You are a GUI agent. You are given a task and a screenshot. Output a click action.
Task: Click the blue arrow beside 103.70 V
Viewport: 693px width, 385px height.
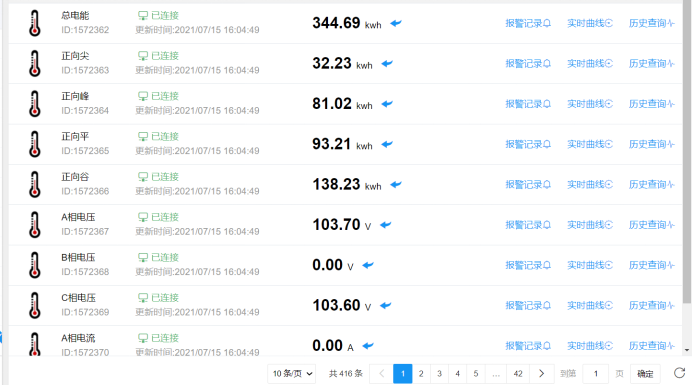386,225
